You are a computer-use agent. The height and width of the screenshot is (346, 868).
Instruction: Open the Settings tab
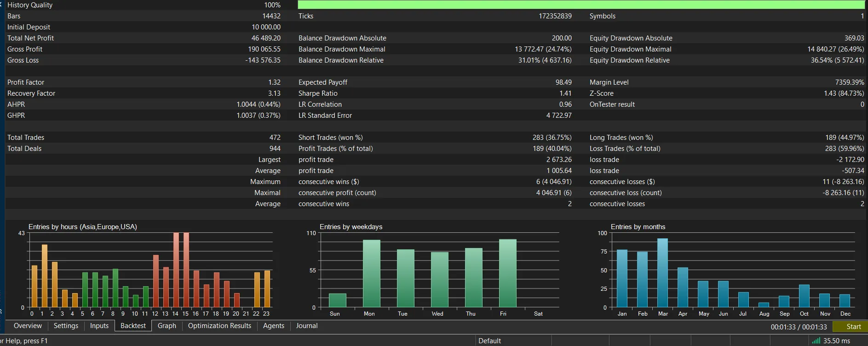coord(66,326)
